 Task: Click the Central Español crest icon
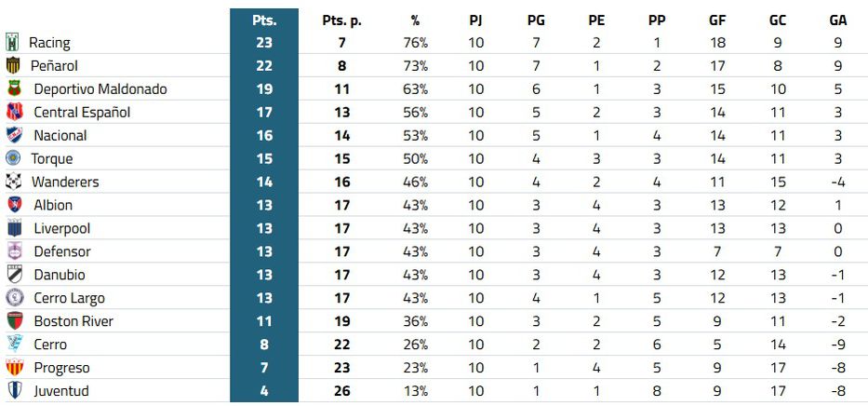(x=14, y=113)
